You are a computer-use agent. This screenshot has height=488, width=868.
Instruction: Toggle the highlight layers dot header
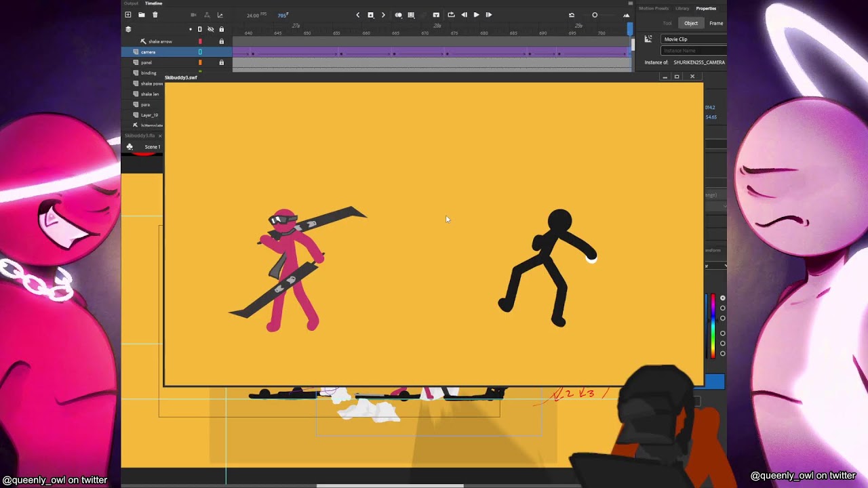(191, 29)
